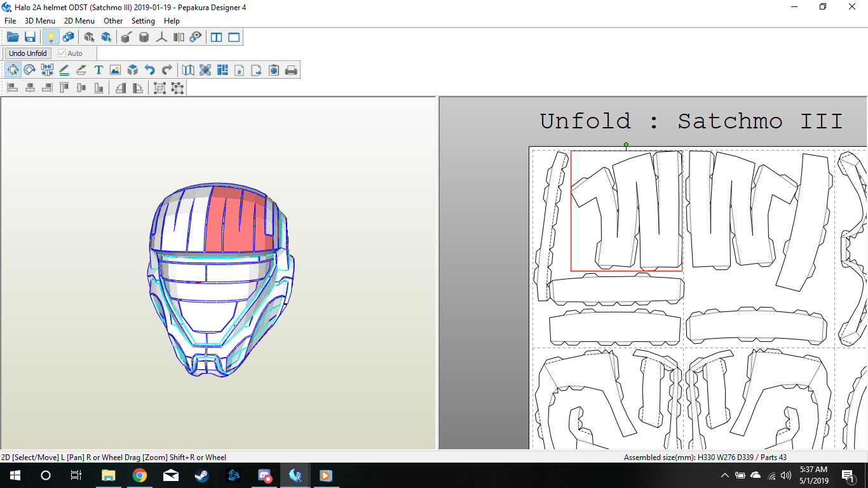This screenshot has height=488, width=868.
Task: Select the Text tool (T icon)
Action: click(98, 70)
